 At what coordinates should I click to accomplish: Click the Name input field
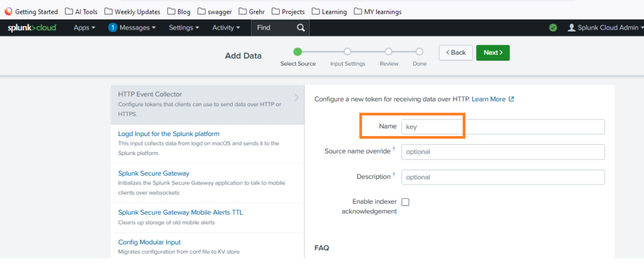[x=502, y=127]
